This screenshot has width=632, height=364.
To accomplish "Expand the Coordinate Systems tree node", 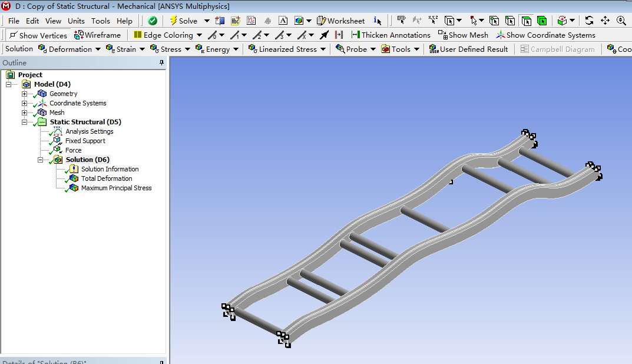I will click(x=25, y=103).
